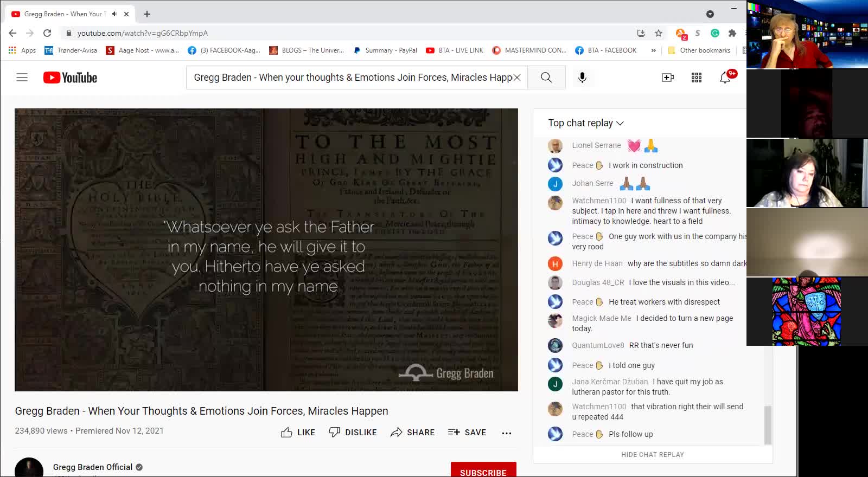Reload the page
The image size is (868, 477).
click(x=47, y=33)
